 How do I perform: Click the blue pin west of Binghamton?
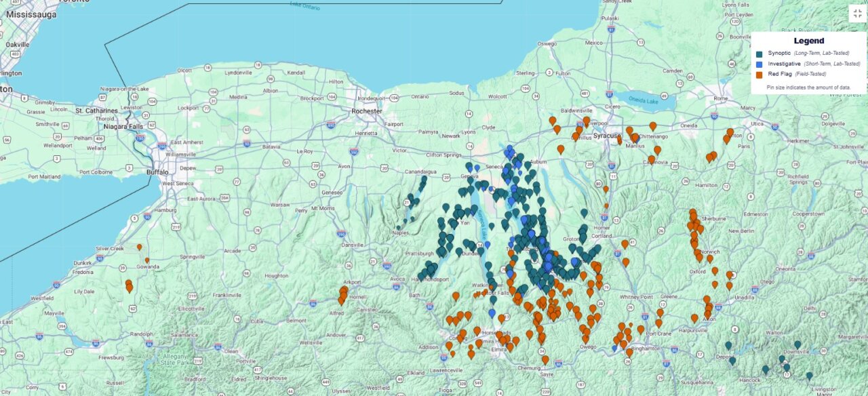615,348
